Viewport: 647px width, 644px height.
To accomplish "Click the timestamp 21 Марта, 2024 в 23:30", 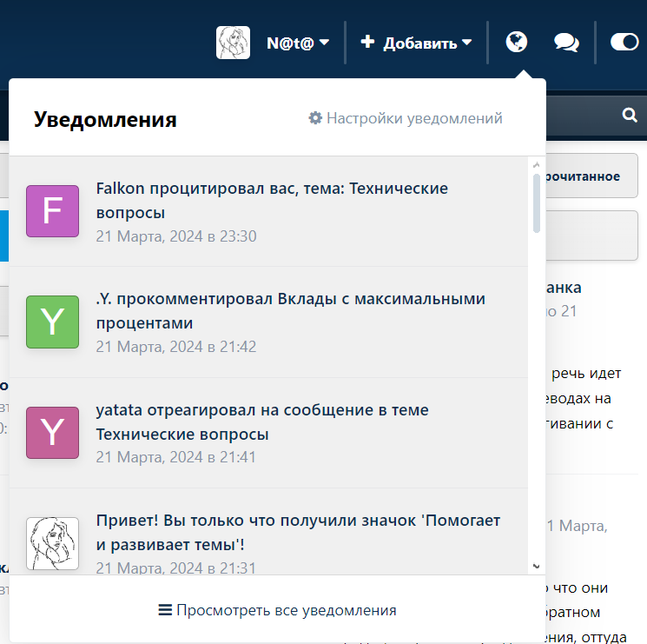I will [176, 236].
